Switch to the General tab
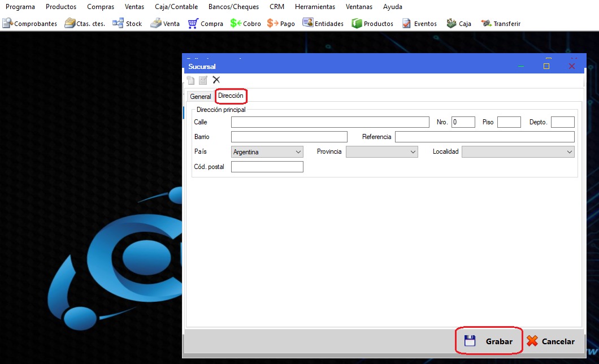The width and height of the screenshot is (599, 364). tap(201, 97)
